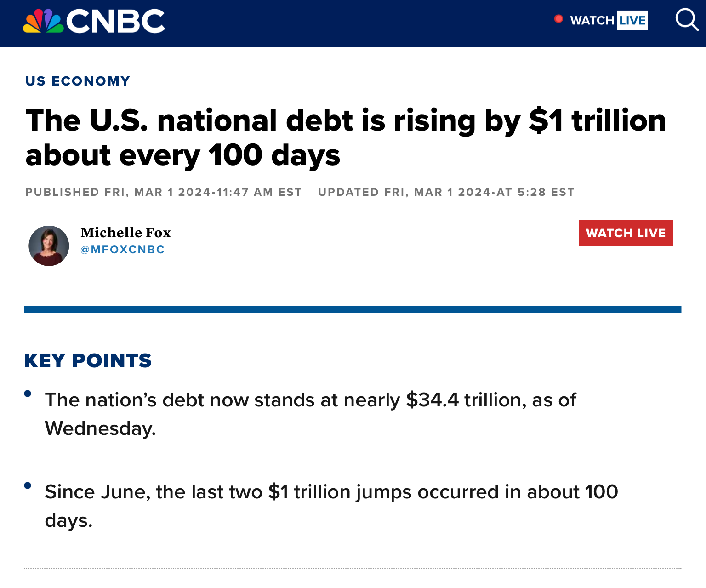Image resolution: width=706 pixels, height=588 pixels.
Task: Open search with the magnifying glass icon
Action: [x=686, y=20]
